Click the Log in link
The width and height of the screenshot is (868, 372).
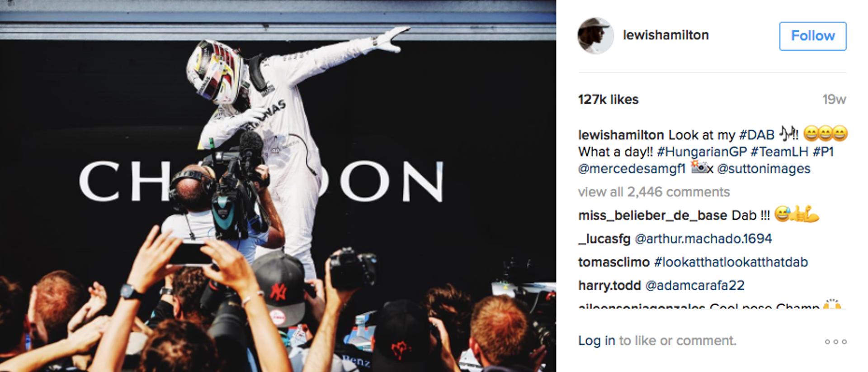coord(597,341)
